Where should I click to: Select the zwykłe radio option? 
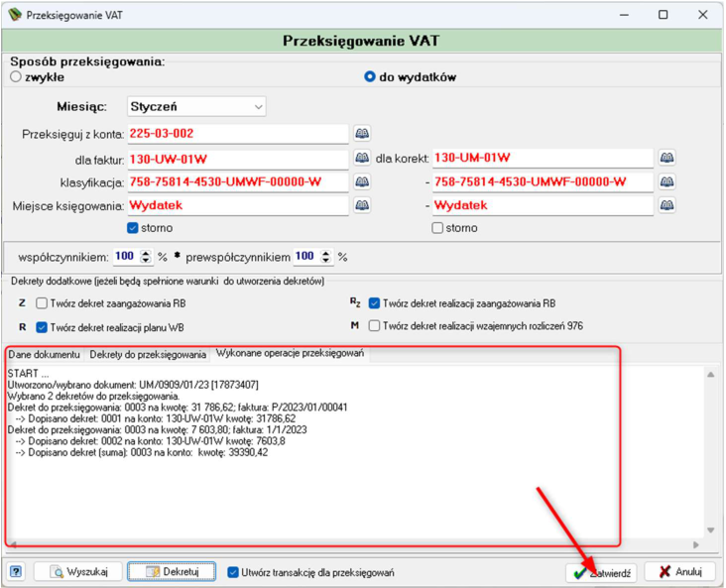(x=16, y=77)
